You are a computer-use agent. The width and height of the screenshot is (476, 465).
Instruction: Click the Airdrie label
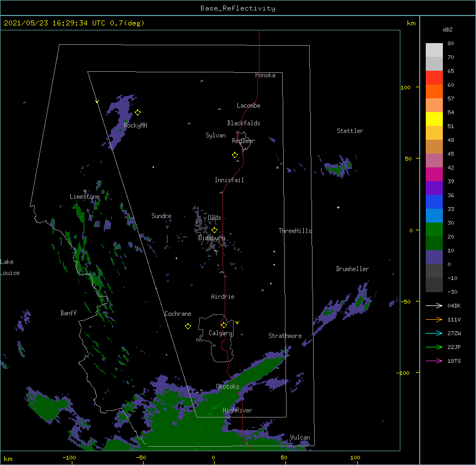click(223, 297)
